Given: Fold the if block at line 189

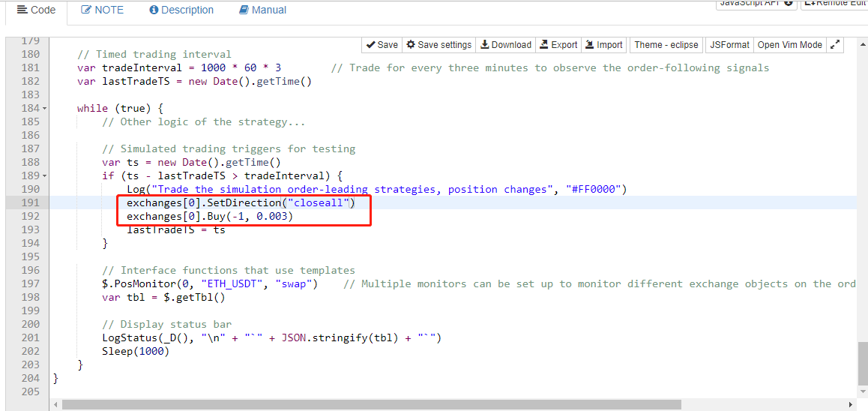Looking at the screenshot, I should click(x=44, y=176).
